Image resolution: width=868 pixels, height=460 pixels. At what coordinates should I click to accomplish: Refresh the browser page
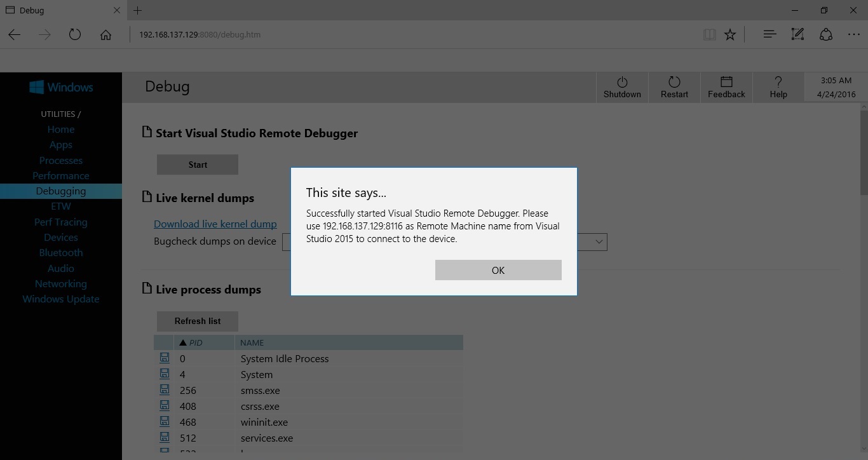click(x=75, y=35)
